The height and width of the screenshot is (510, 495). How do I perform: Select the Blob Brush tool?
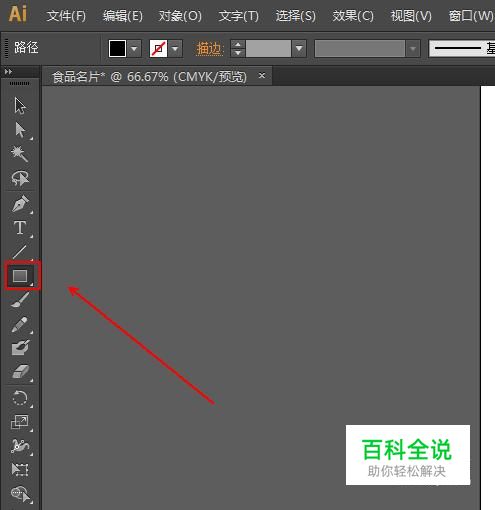[20, 348]
